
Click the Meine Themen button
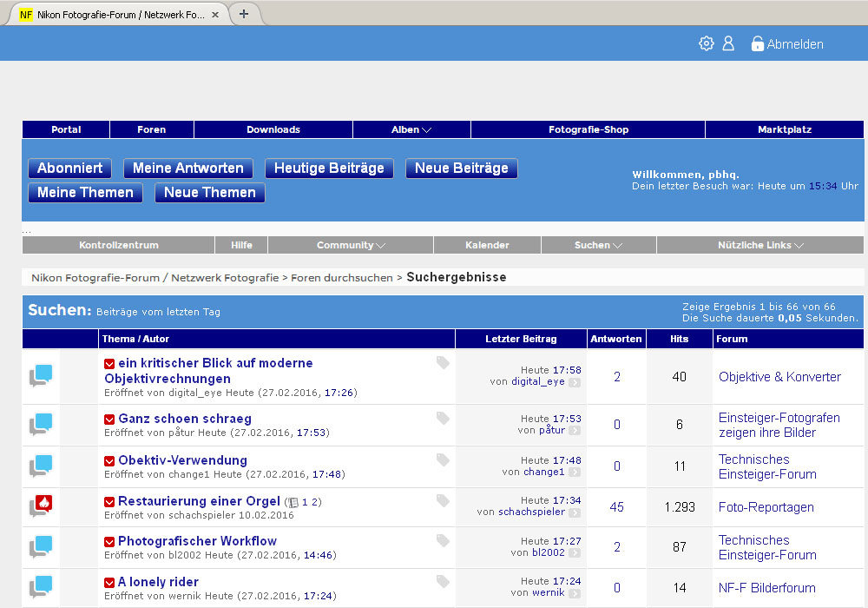(85, 193)
